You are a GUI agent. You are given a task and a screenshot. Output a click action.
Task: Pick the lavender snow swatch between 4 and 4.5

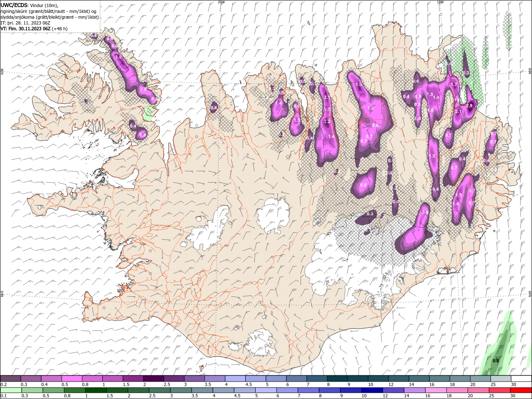click(x=235, y=379)
